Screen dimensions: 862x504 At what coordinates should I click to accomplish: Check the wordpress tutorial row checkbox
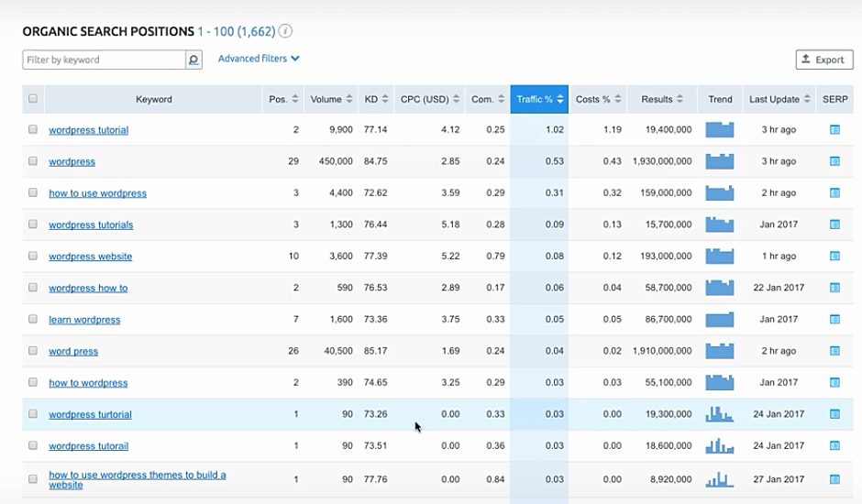pyautogui.click(x=33, y=129)
